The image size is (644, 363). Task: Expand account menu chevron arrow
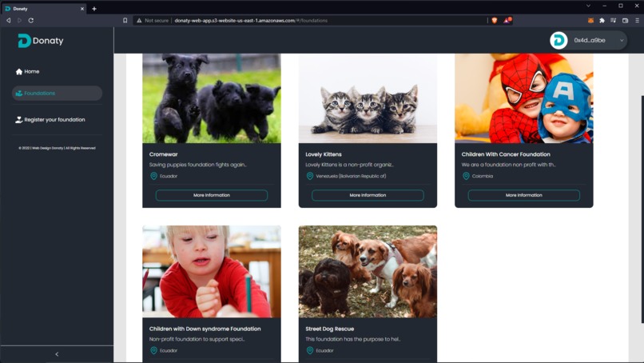pos(622,40)
